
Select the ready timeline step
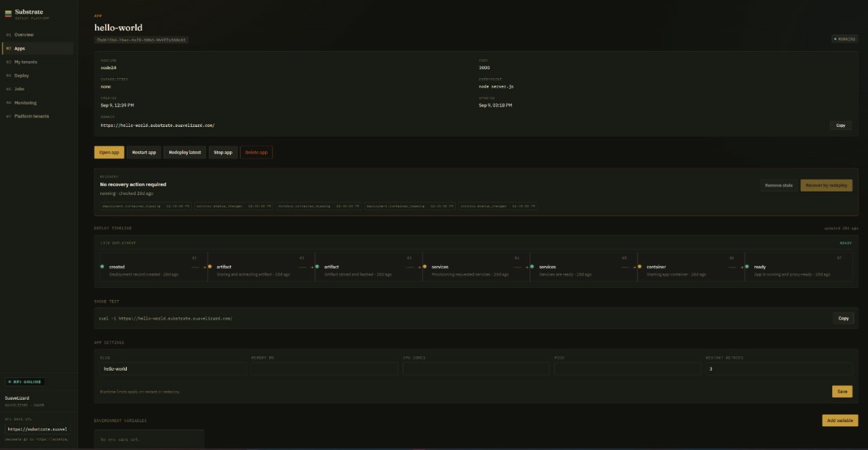tap(798, 267)
